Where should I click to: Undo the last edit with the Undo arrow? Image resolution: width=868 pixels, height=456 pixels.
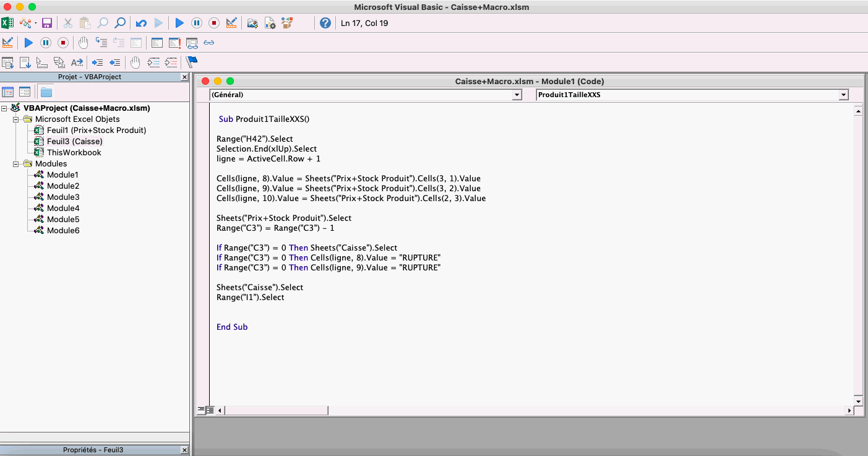141,24
